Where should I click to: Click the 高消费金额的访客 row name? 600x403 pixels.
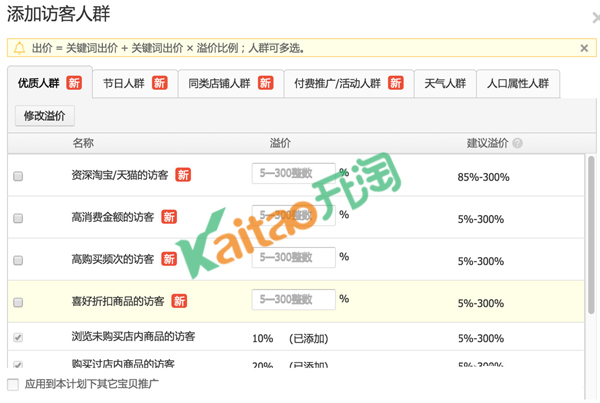pyautogui.click(x=112, y=217)
